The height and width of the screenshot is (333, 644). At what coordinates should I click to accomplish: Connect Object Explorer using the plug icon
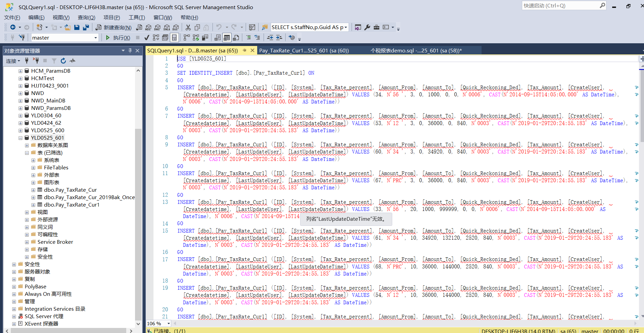pyautogui.click(x=26, y=61)
